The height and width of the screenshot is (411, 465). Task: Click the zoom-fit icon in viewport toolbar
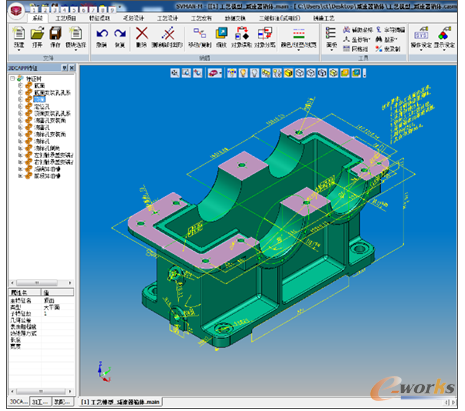175,73
